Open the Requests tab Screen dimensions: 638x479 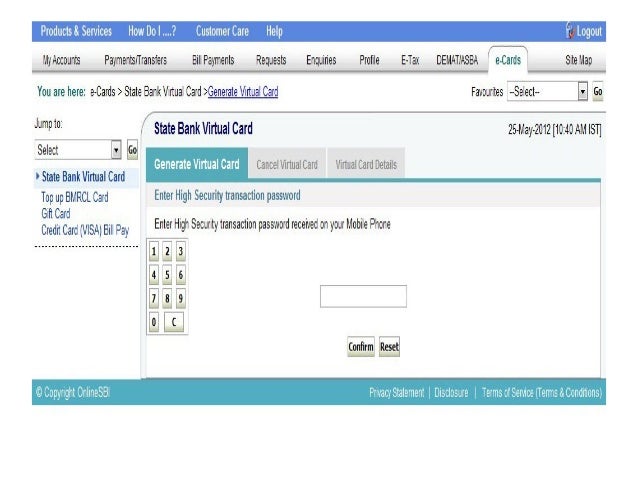click(271, 60)
